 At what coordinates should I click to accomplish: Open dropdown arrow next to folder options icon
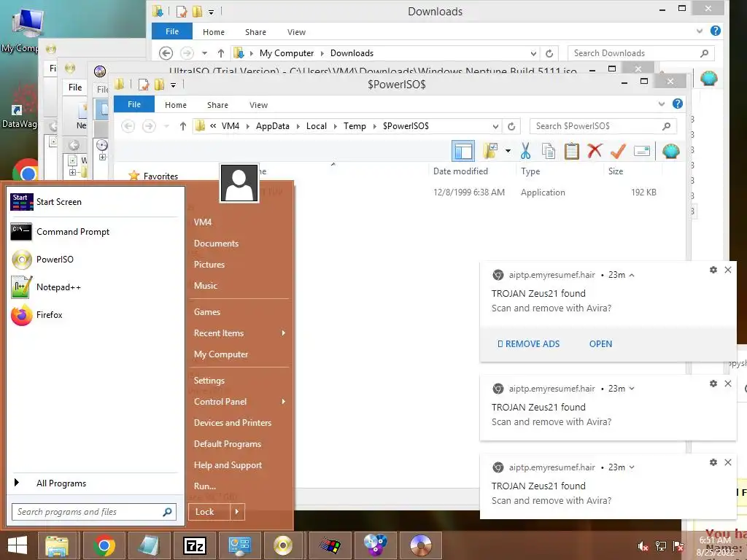click(x=508, y=152)
